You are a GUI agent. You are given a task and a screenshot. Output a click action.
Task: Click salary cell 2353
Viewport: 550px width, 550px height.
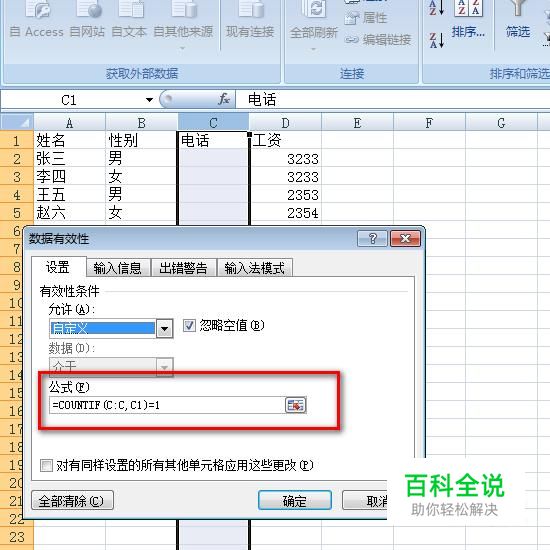coord(286,194)
